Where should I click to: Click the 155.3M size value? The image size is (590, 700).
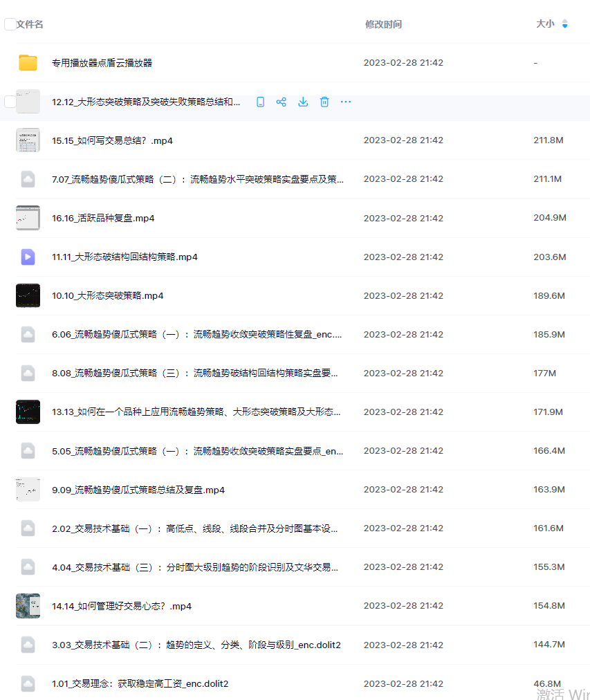549,567
